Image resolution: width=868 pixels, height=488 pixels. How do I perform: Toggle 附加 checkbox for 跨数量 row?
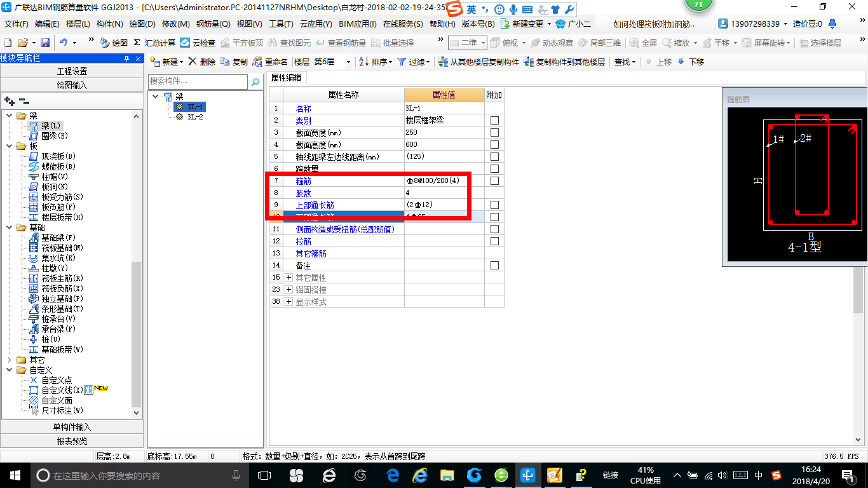(x=494, y=169)
